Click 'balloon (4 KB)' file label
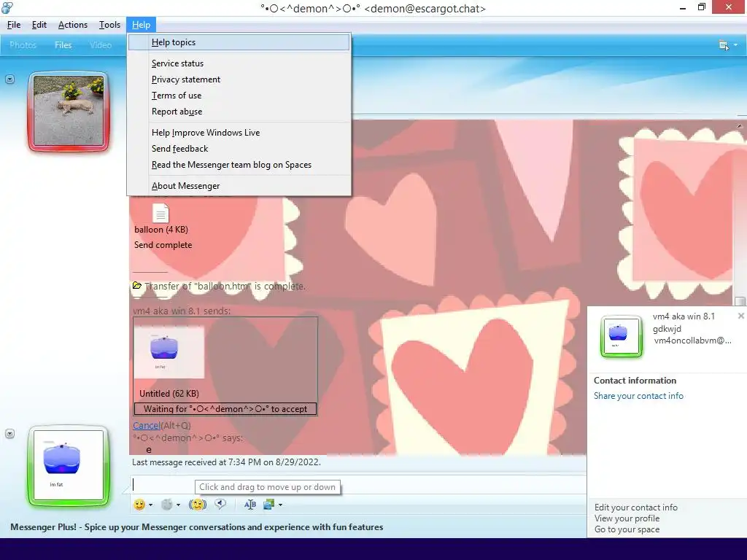 coord(161,230)
